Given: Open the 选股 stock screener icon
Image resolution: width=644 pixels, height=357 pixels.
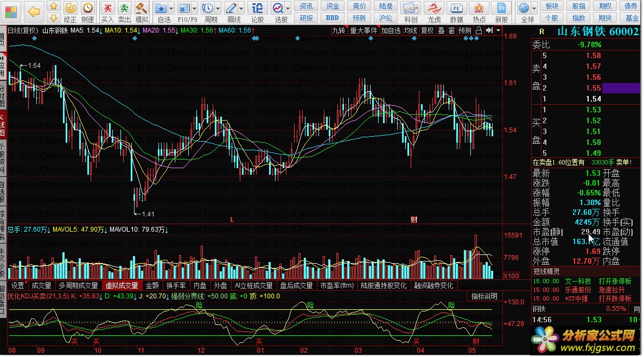Looking at the screenshot, I should [278, 12].
